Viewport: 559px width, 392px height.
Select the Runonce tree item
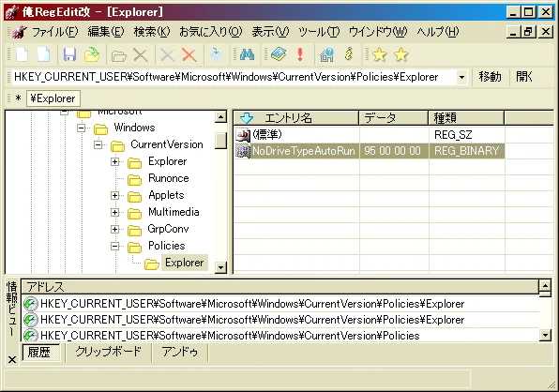168,178
